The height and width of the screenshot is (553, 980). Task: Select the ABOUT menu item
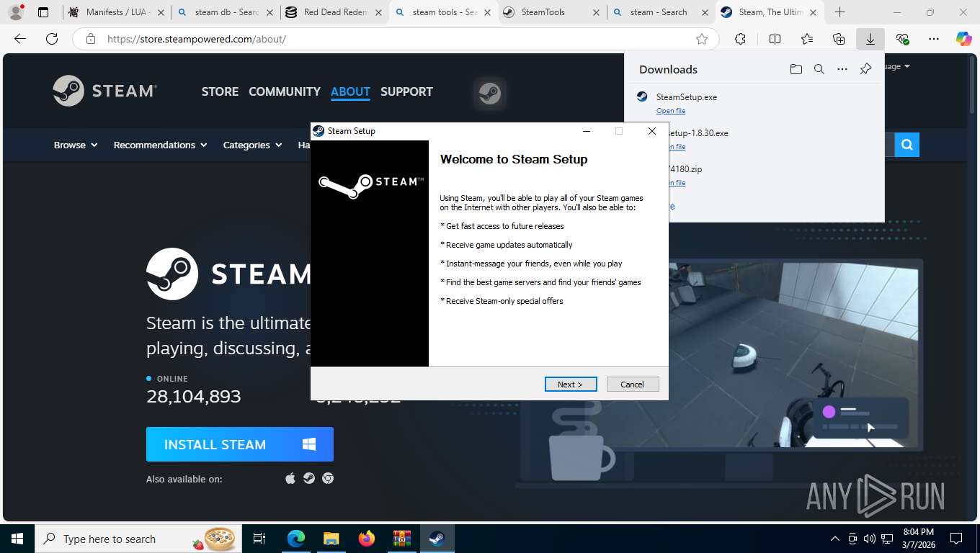[x=350, y=91]
